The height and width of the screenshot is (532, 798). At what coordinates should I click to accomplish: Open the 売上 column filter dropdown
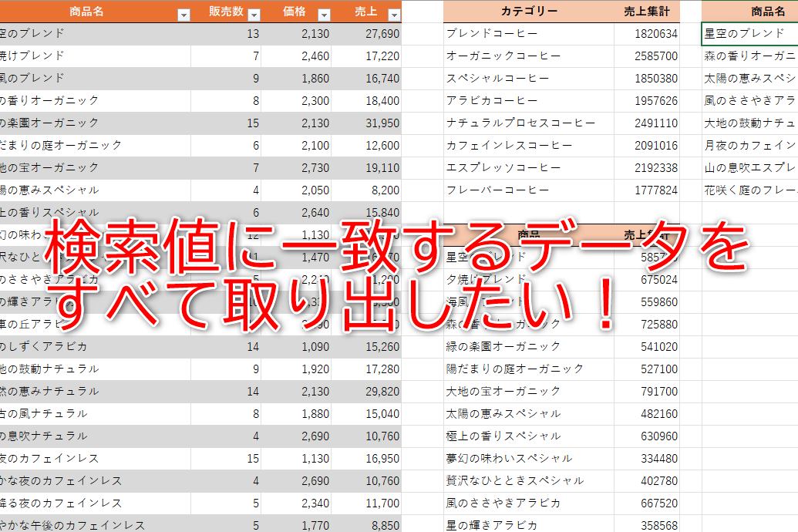[x=394, y=15]
